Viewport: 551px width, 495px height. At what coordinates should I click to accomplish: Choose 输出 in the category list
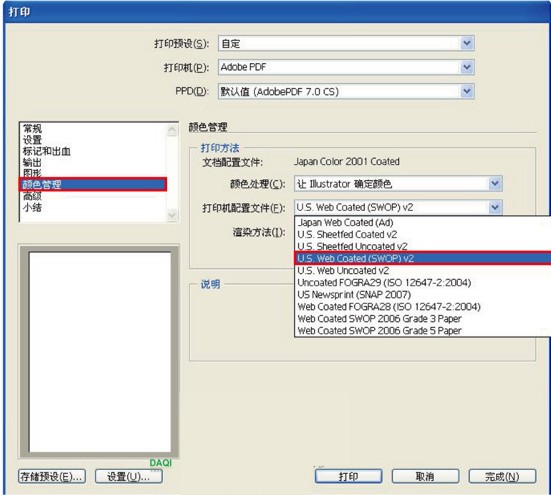coord(32,162)
